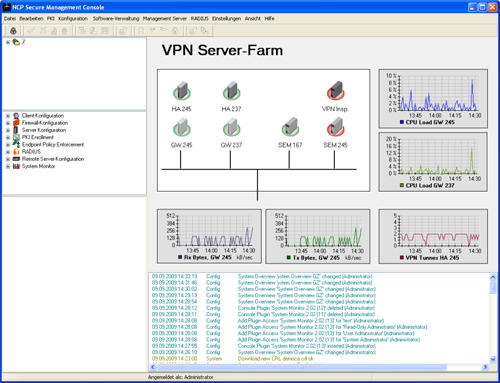Click the System Monitor bar-chart icon
Image resolution: width=500 pixels, height=383 pixels.
coord(16,166)
